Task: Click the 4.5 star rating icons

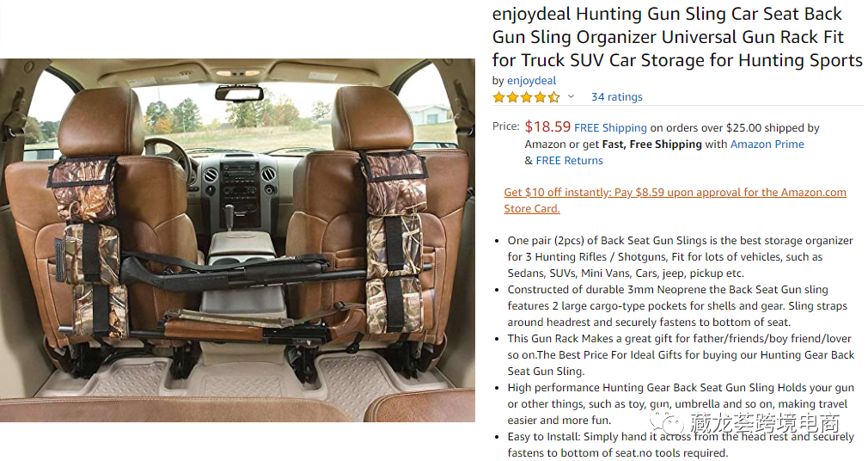Action: click(526, 97)
